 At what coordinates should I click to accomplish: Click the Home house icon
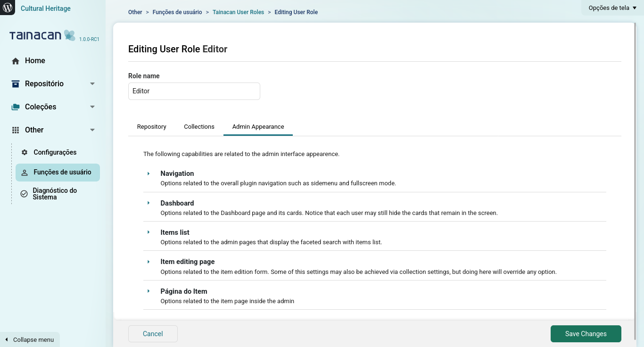(x=16, y=61)
